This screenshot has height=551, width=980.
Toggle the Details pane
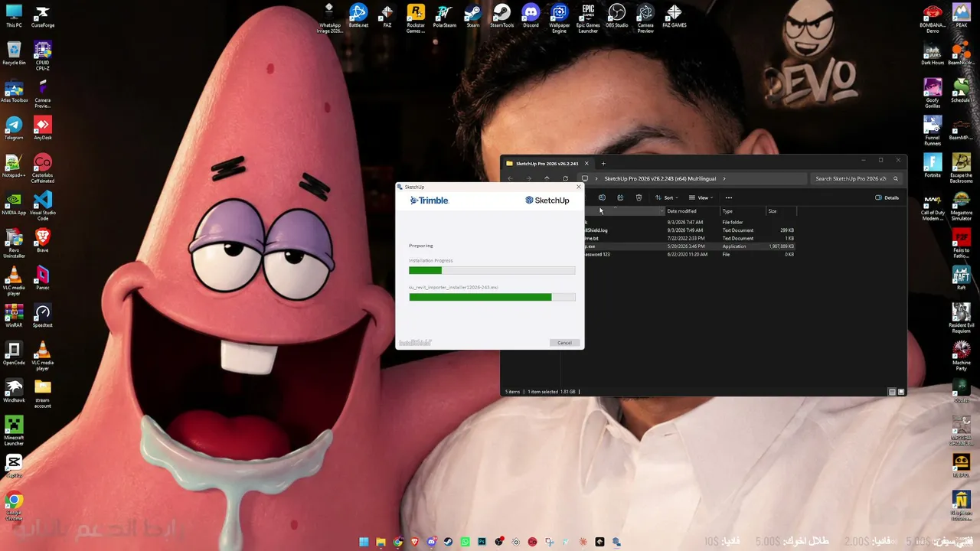(887, 197)
